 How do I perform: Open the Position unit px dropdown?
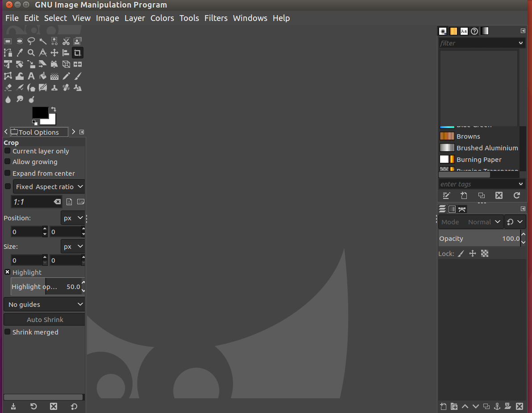(x=73, y=218)
